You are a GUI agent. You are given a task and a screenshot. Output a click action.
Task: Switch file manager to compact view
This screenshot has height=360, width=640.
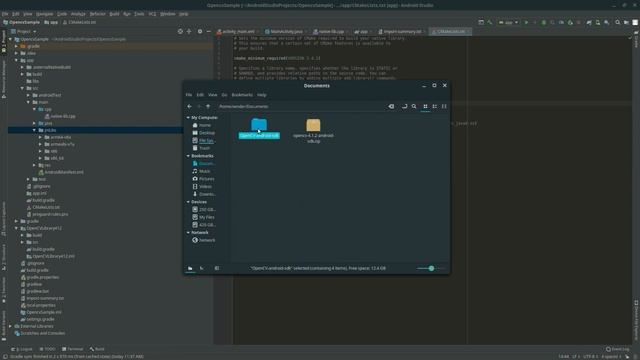point(444,107)
